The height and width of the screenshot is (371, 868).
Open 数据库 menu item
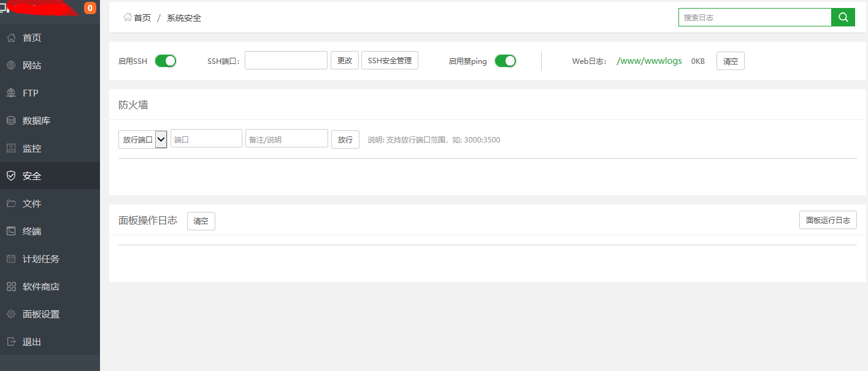pos(50,121)
